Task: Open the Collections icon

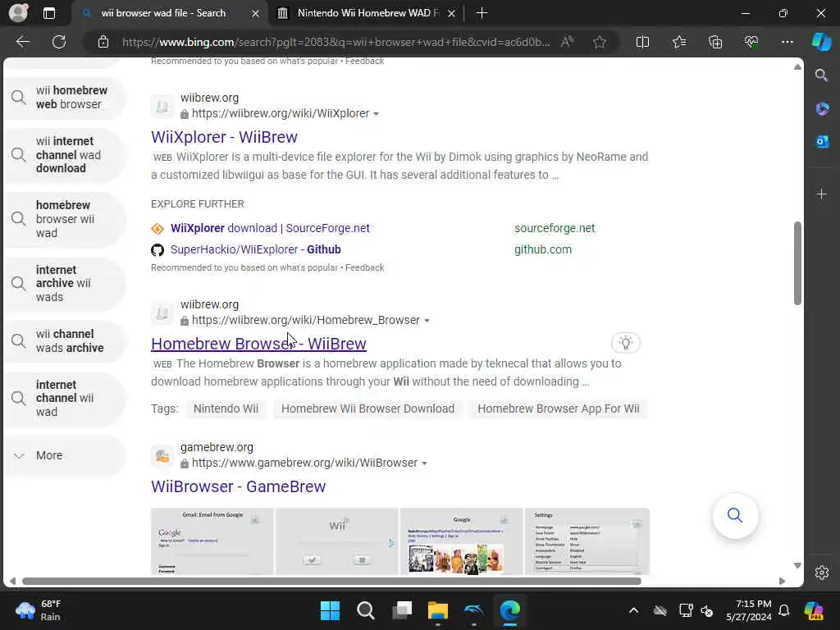Action: [715, 42]
